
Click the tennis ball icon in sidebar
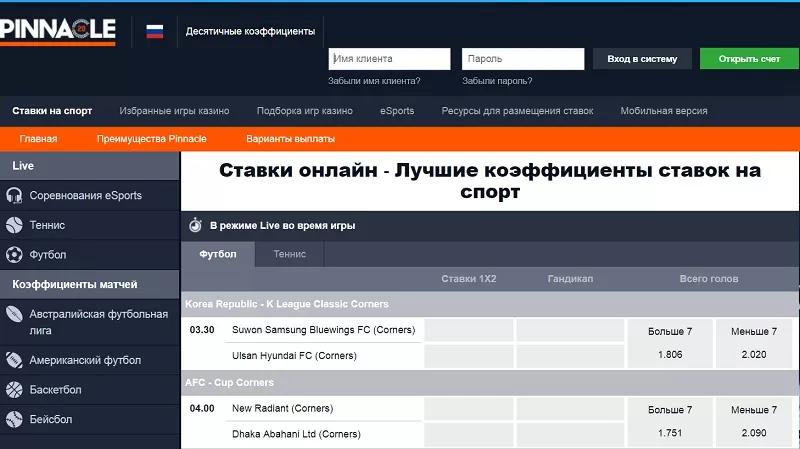point(14,225)
